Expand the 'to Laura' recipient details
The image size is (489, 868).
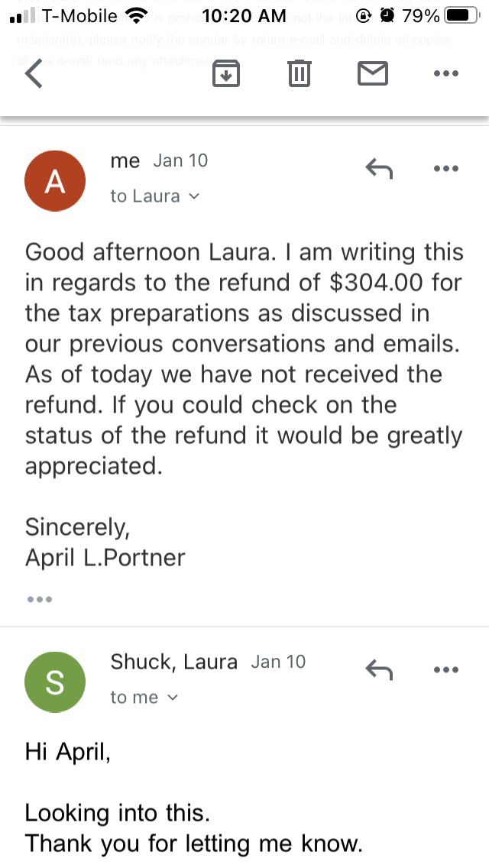(x=153, y=196)
